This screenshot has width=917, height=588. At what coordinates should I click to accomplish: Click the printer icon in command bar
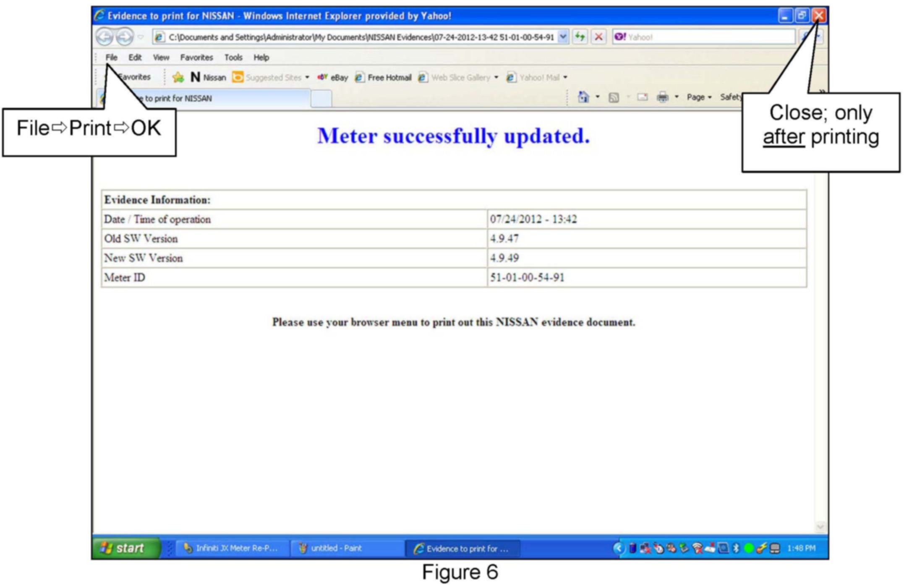pyautogui.click(x=663, y=97)
